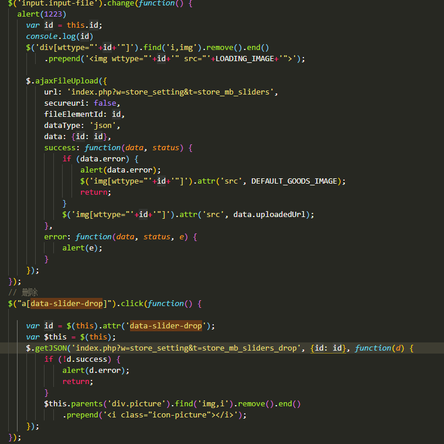444x444 pixels.
Task: Click the console.log(id) line
Action: [60, 36]
